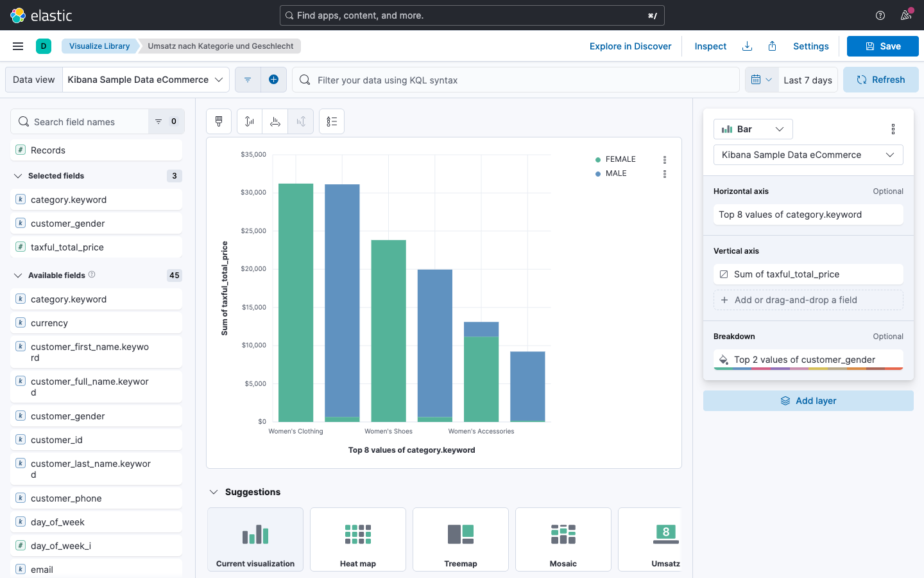Viewport: 924px width, 578px height.
Task: Open the legend settings icon
Action: (332, 121)
